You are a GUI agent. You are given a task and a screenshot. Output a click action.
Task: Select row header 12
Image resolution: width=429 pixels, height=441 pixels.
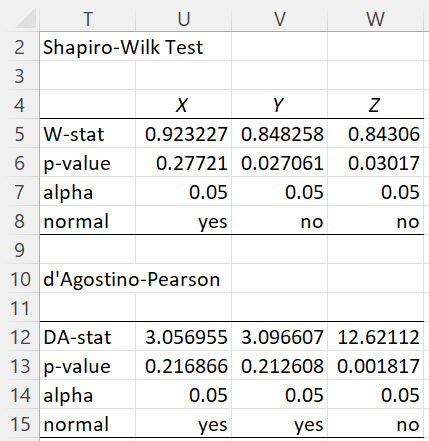point(19,337)
